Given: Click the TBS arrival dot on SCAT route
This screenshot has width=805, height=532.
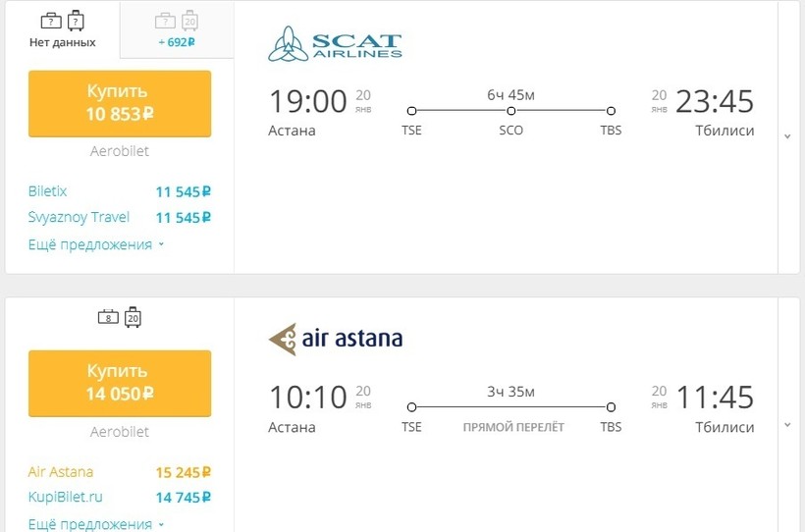Looking at the screenshot, I should coord(611,111).
